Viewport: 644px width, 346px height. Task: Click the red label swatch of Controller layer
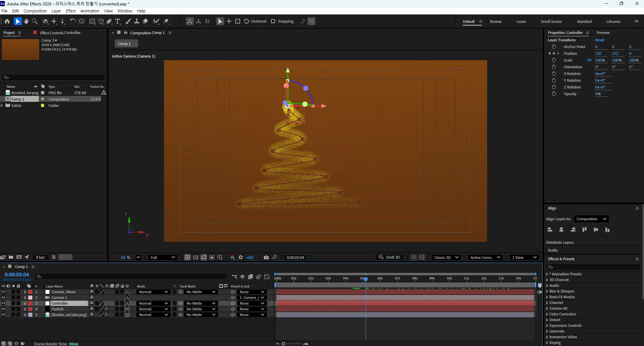point(30,303)
